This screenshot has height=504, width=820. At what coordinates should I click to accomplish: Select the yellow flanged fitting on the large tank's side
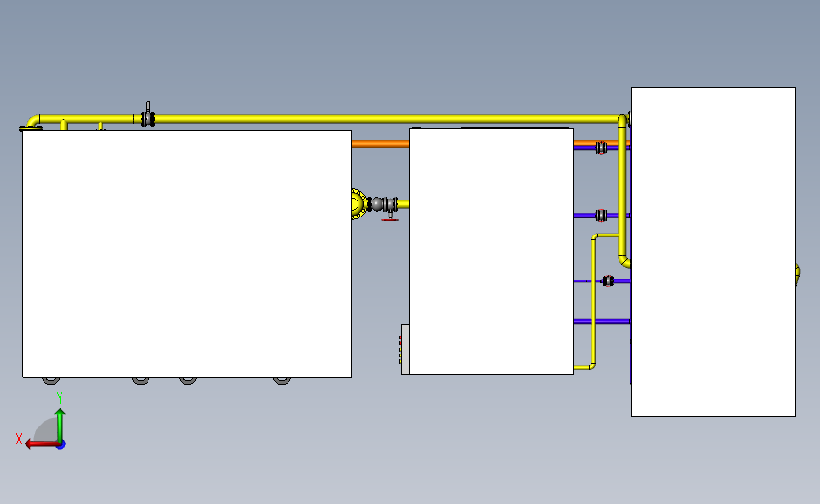[358, 204]
